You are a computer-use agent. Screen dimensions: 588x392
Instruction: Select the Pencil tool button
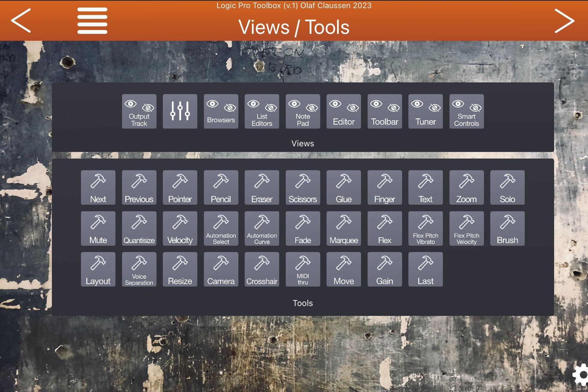point(221,188)
